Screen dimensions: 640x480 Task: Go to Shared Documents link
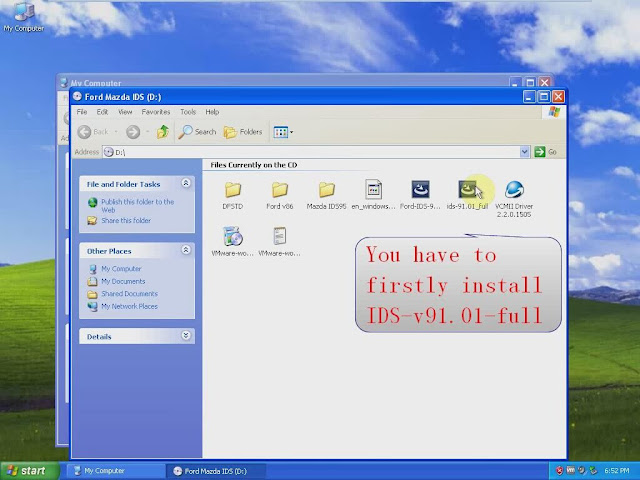click(129, 293)
